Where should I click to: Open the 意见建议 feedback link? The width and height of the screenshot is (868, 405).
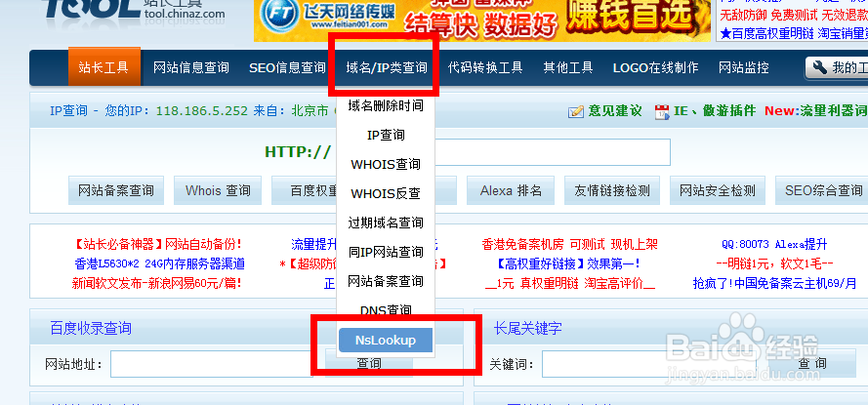(615, 111)
